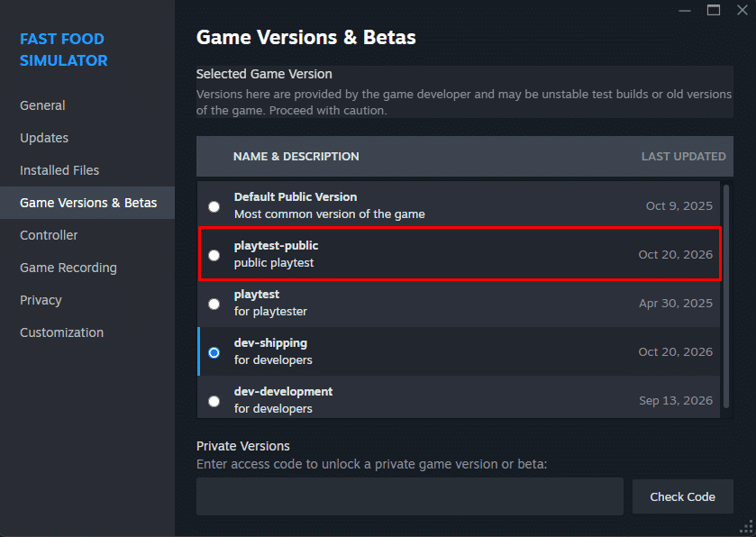Screen dimensions: 756x537
Task: Click the dev-shipping version name
Action: [270, 343]
